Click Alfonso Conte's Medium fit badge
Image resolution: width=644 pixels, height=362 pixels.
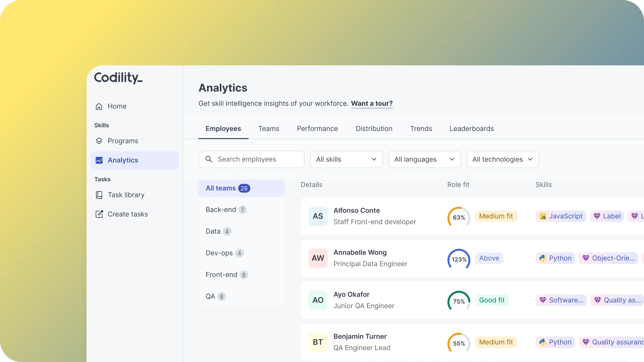click(x=496, y=216)
